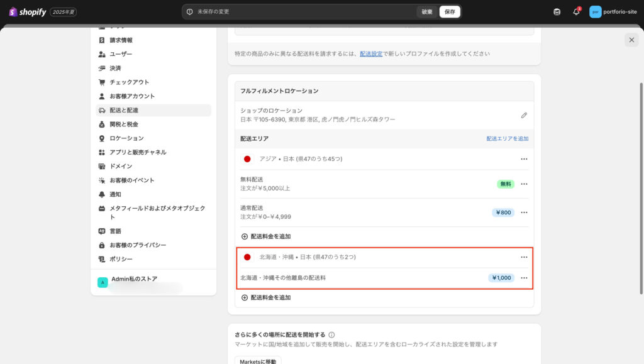Close the settings panel with X icon
This screenshot has height=364, width=644.
point(631,40)
